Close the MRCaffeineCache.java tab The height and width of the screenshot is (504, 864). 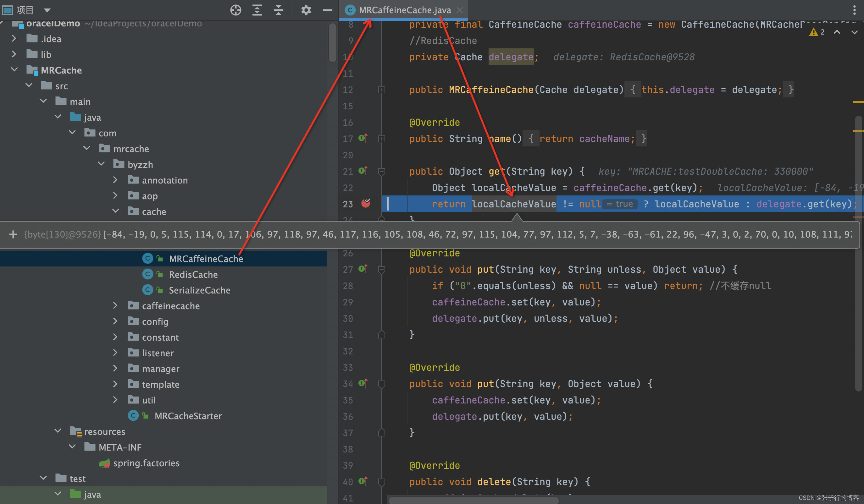click(460, 10)
